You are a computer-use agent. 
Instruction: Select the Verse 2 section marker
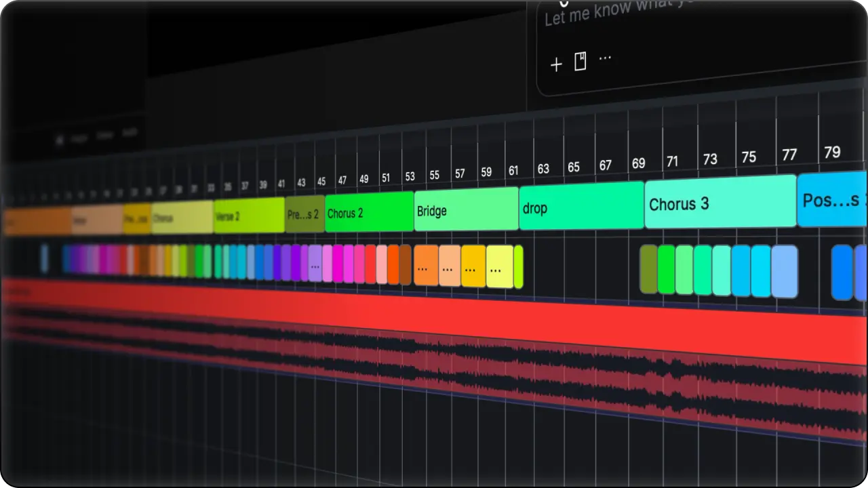249,216
